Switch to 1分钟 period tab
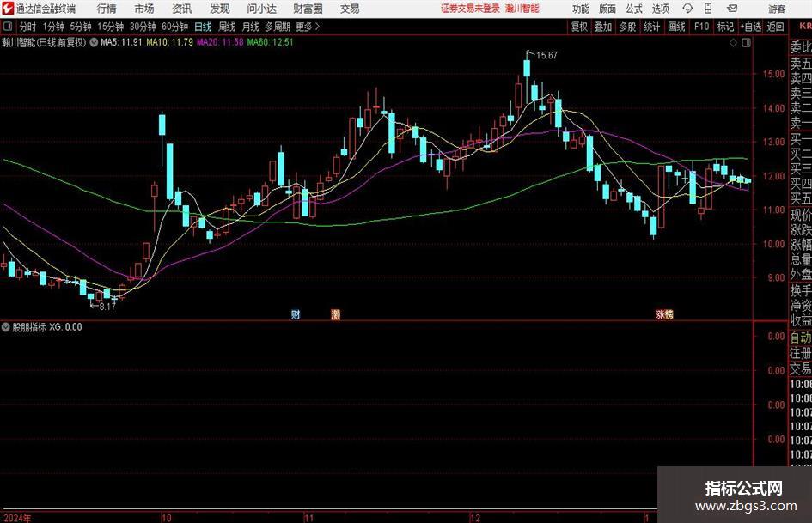812x523 pixels. (x=53, y=27)
